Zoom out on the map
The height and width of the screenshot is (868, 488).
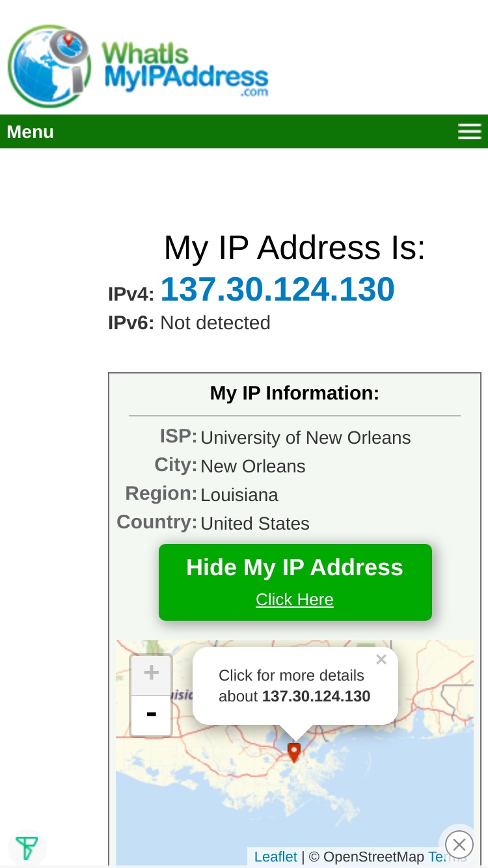coord(151,715)
